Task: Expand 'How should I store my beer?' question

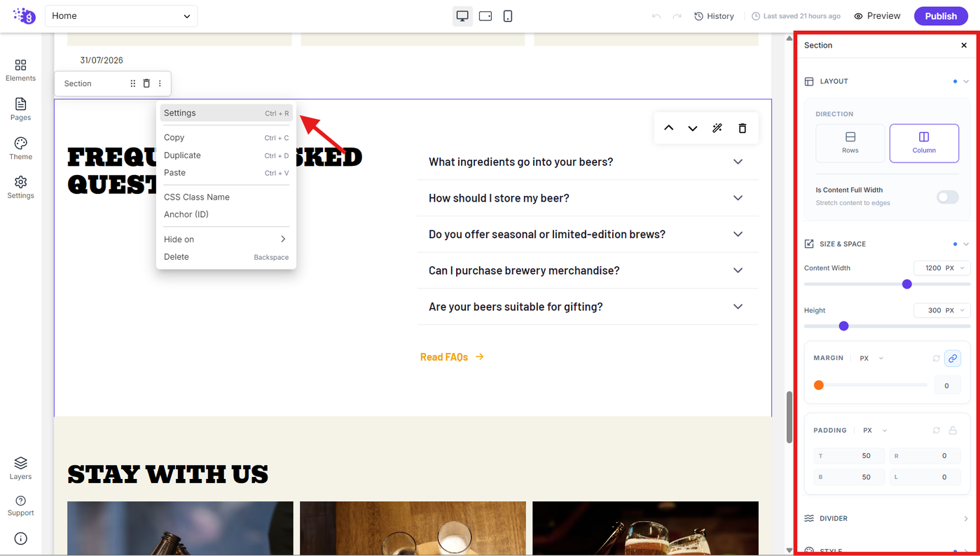Action: click(x=588, y=198)
